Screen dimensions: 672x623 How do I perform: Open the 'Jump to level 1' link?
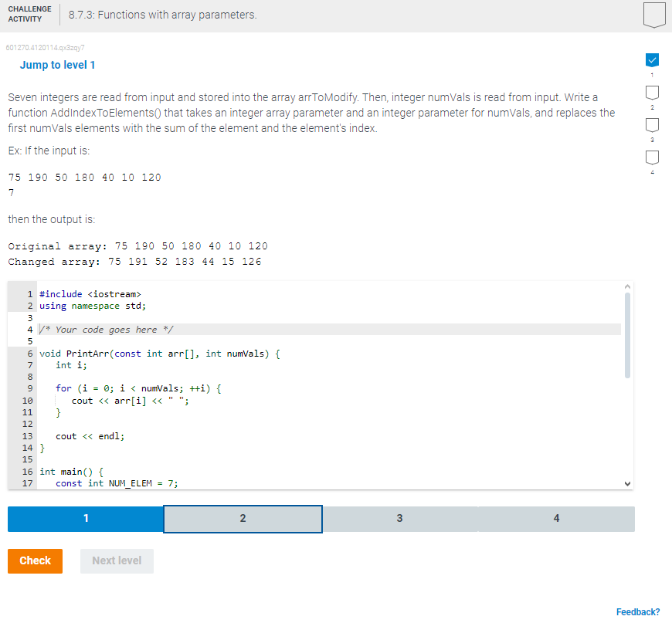tap(57, 65)
